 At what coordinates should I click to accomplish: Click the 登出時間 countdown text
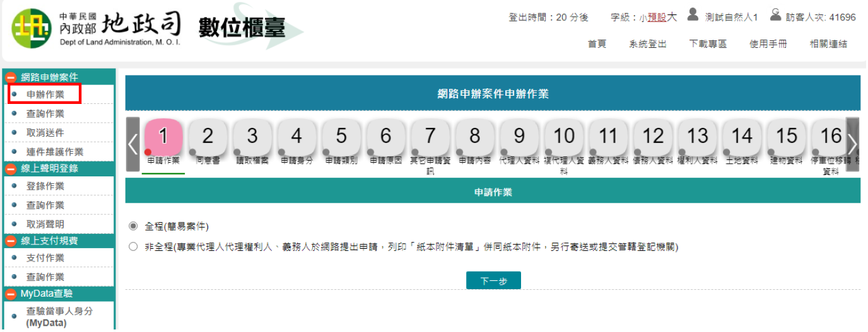(x=548, y=18)
